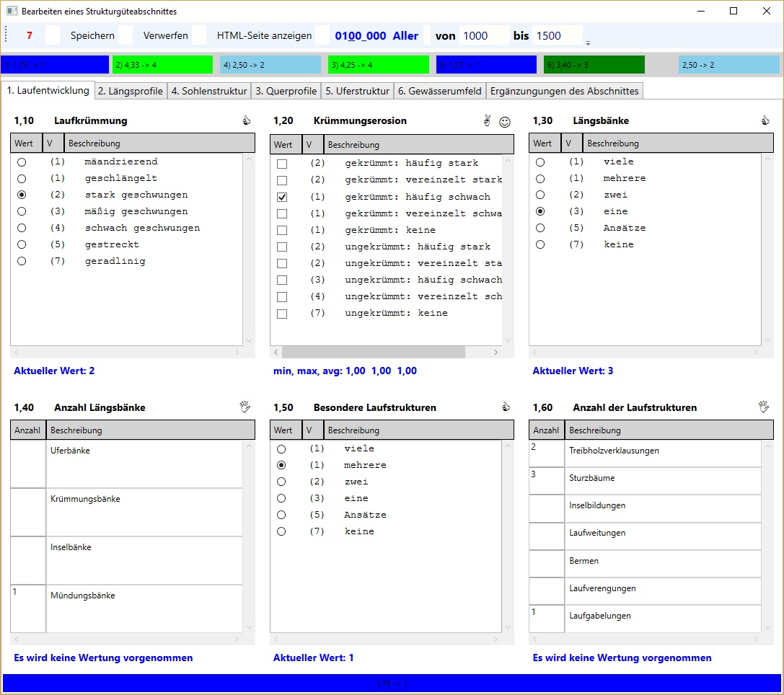The image size is (784, 695).
Task: Select the 'mäandrierend' radio button
Action: pos(22,162)
